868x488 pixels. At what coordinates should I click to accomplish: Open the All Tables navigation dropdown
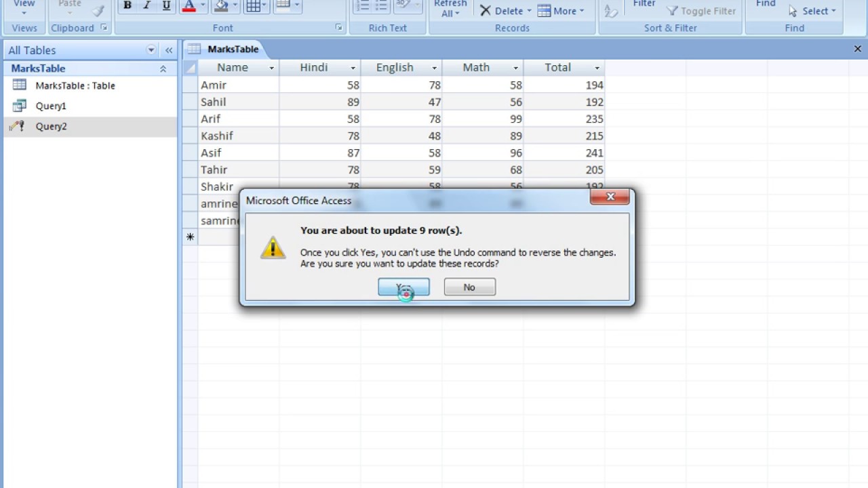(x=151, y=50)
